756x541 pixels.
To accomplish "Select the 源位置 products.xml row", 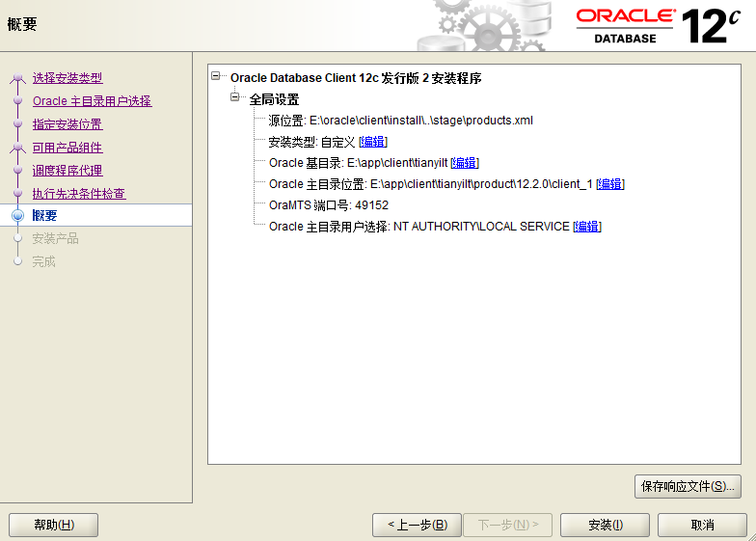I will 401,121.
